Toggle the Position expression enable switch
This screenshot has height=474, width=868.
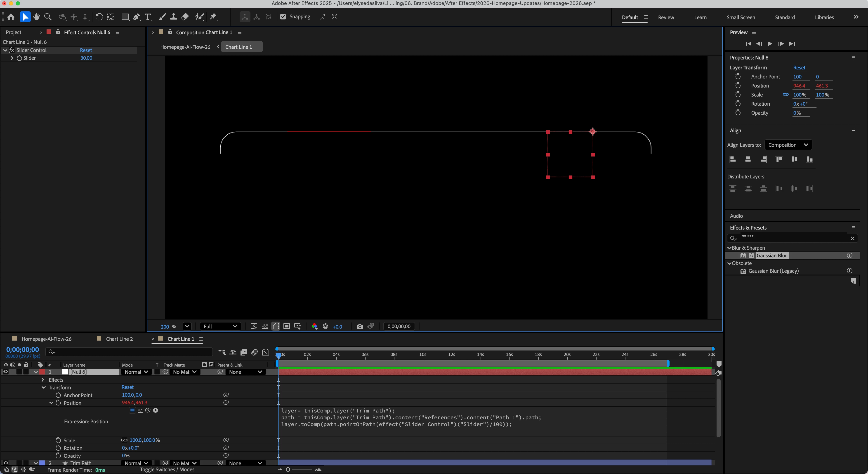pos(132,410)
